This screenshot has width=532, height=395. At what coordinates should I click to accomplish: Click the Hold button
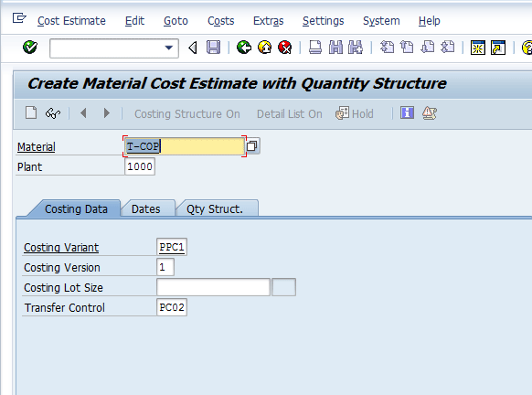[x=355, y=113]
